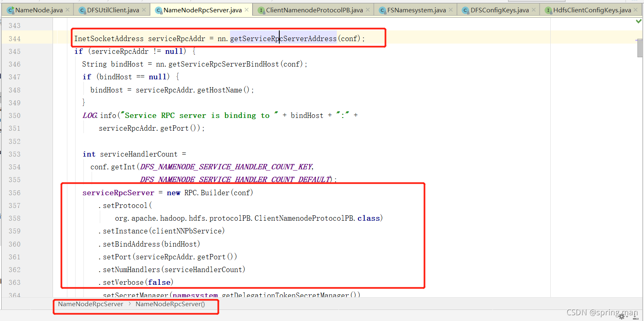This screenshot has width=644, height=321.
Task: Close the ClientNamenodeProtocolPB.java tab
Action: pos(368,10)
